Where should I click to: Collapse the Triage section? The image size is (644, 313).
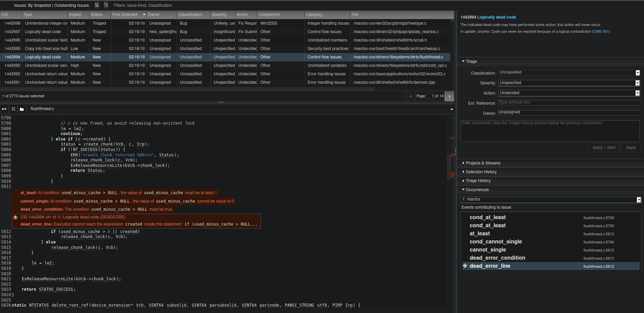[463, 61]
